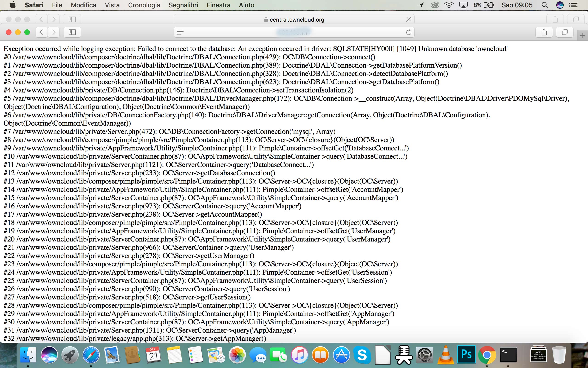Click the front window address field
The height and width of the screenshot is (368, 588).
coord(294,32)
